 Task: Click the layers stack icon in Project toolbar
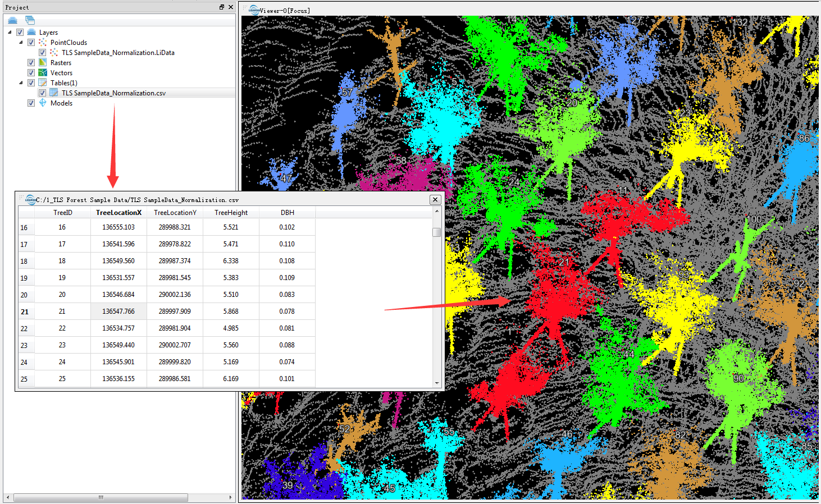click(12, 20)
